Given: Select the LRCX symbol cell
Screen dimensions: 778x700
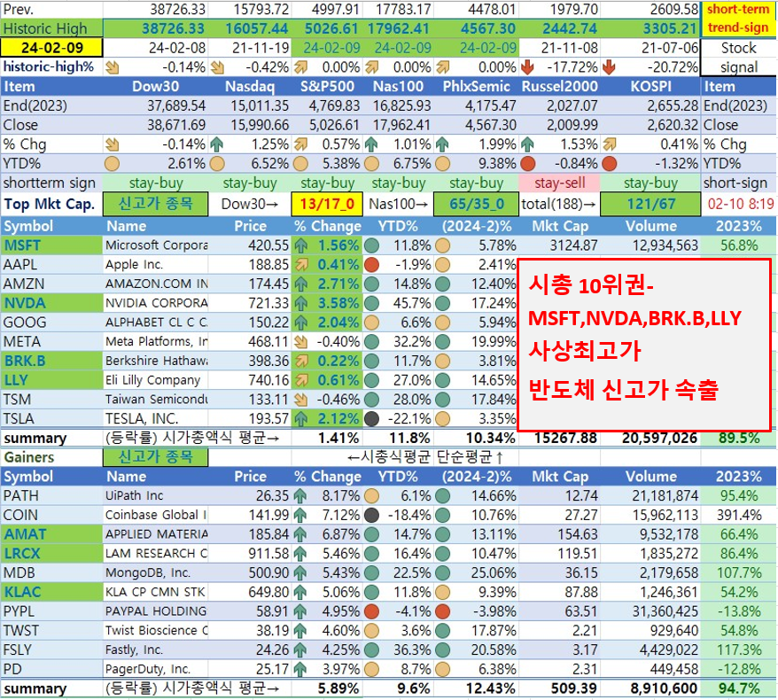Looking at the screenshot, I should [51, 554].
